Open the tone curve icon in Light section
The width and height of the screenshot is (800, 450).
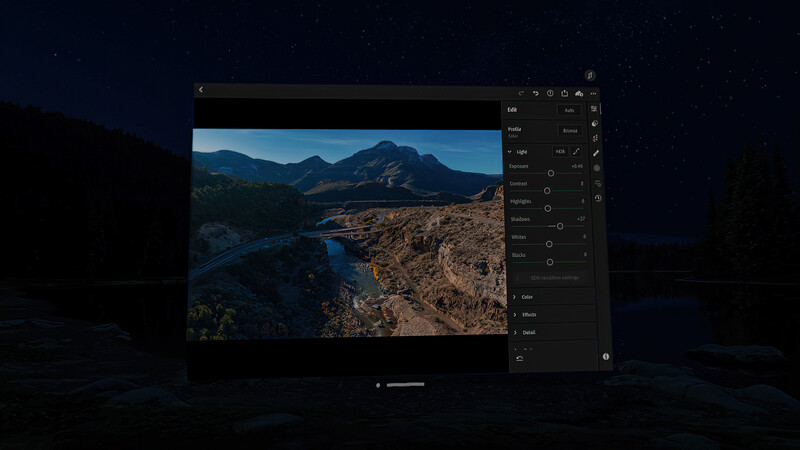pyautogui.click(x=576, y=152)
